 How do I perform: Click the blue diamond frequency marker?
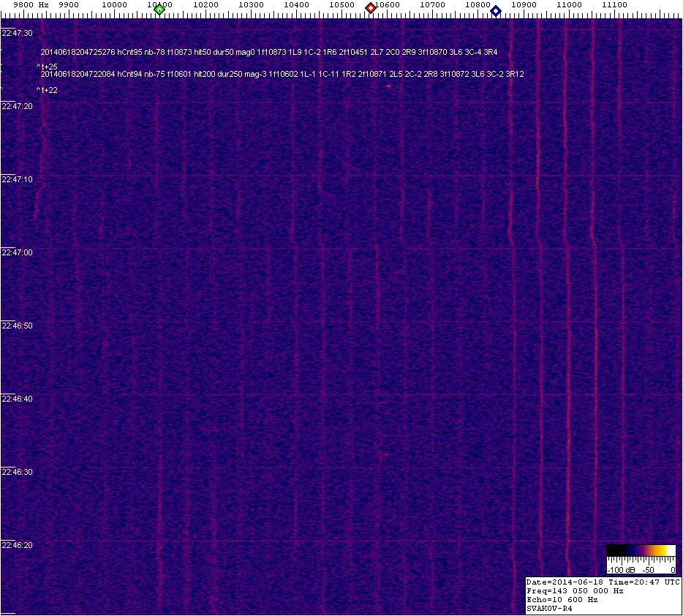[x=496, y=10]
